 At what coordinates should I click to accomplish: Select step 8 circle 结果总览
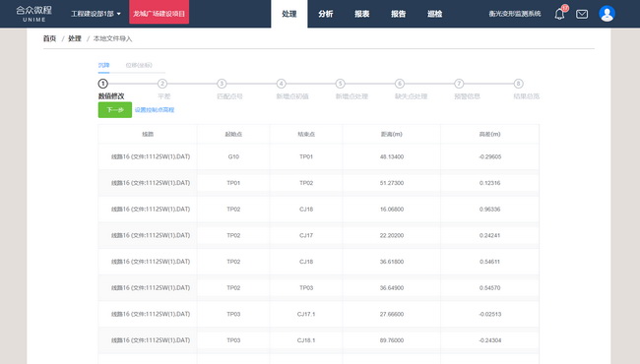pos(518,84)
